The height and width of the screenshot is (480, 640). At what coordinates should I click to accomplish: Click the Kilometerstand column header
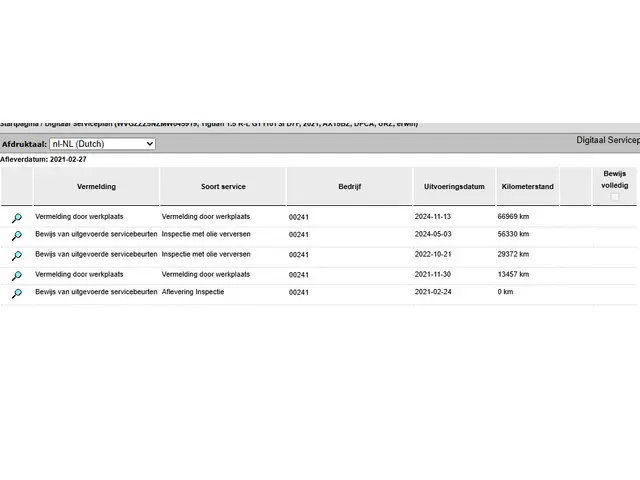[x=526, y=187]
